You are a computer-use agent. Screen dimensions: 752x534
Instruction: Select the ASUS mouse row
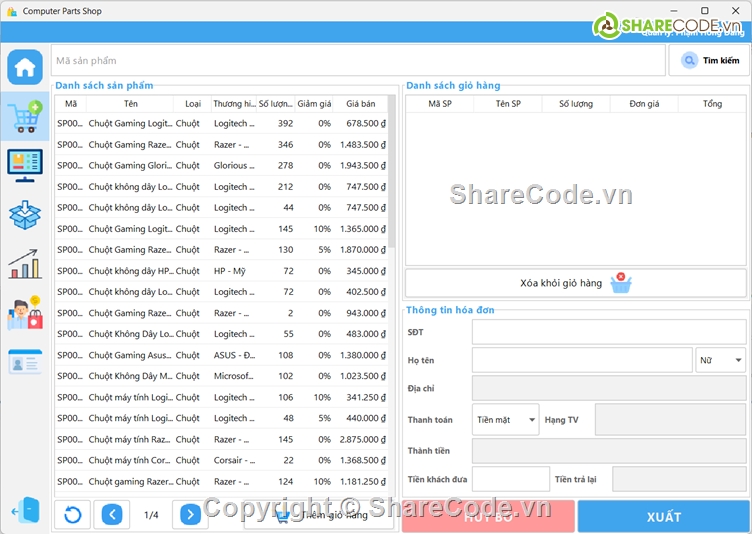pyautogui.click(x=221, y=355)
